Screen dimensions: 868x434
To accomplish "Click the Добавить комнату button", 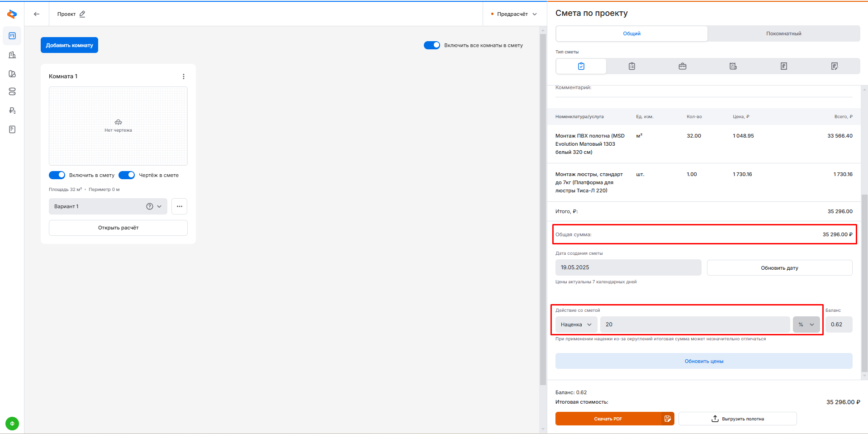I will pyautogui.click(x=69, y=45).
